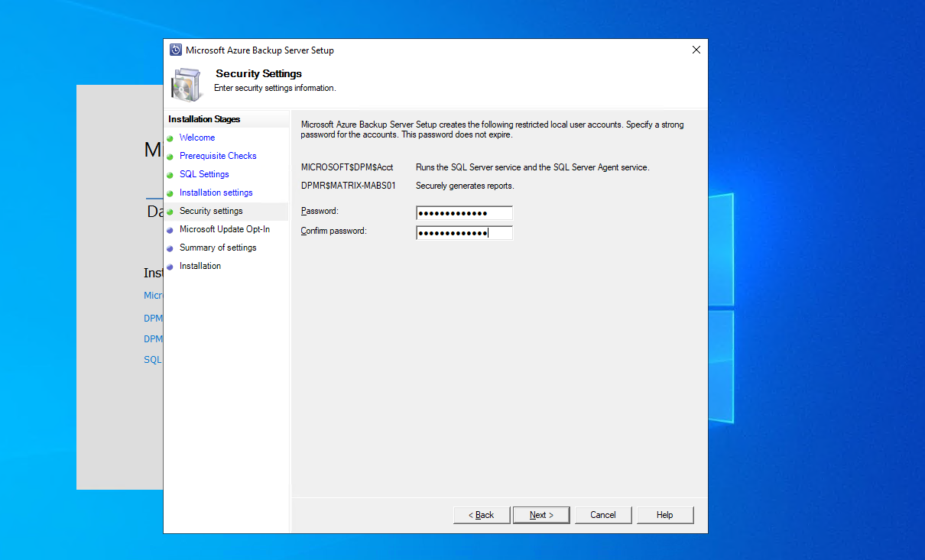Select the final Installation stage
This screenshot has height=560, width=925.
point(200,266)
